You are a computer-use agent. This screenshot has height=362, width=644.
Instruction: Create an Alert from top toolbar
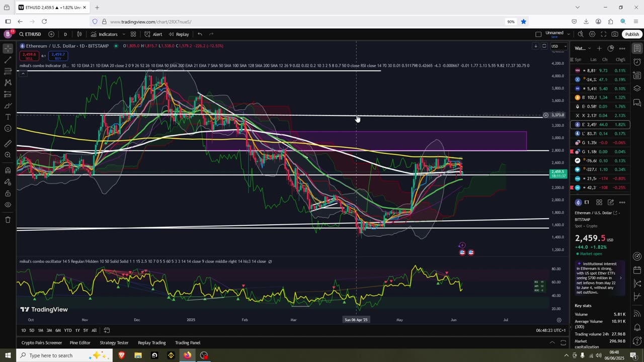[153, 34]
